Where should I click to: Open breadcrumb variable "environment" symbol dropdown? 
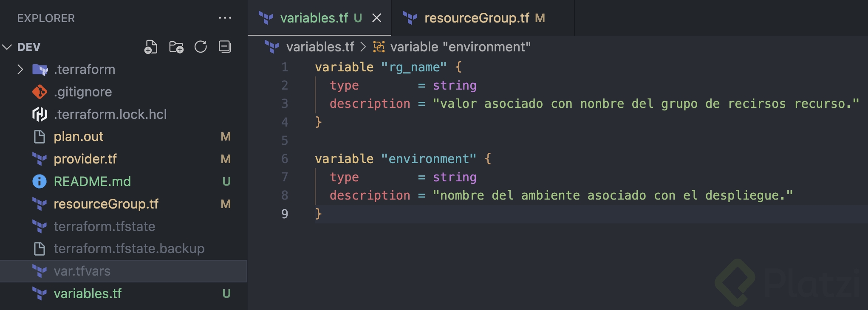pyautogui.click(x=460, y=47)
